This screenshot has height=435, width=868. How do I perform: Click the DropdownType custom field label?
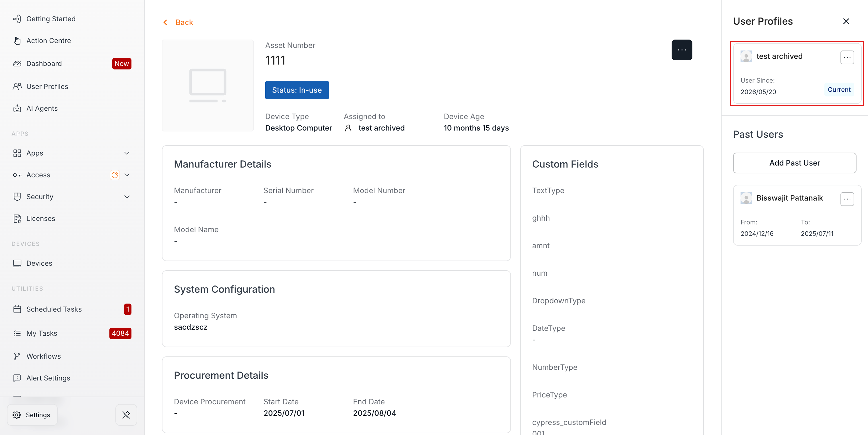coord(559,301)
